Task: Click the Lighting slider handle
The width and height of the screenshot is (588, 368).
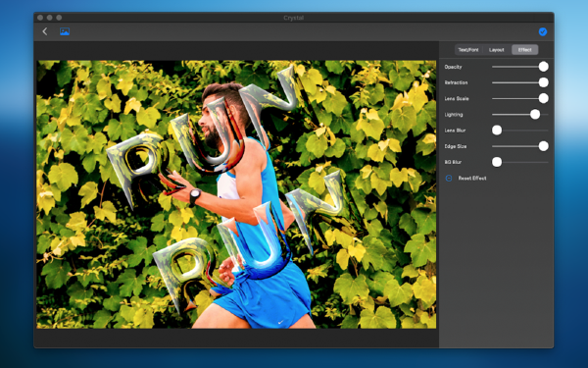Action: pyautogui.click(x=535, y=114)
